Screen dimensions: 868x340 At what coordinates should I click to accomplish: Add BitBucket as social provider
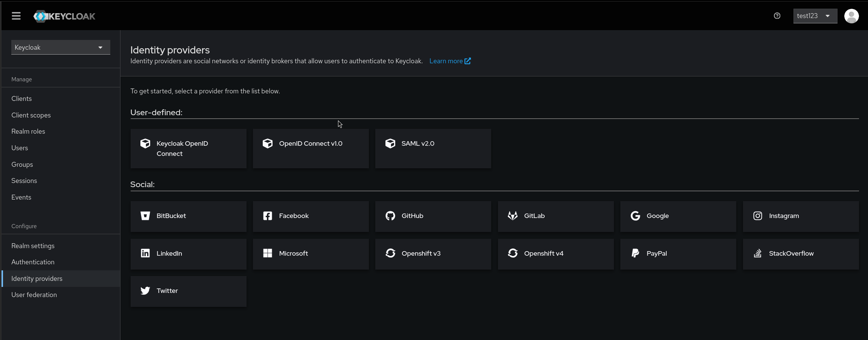point(188,216)
